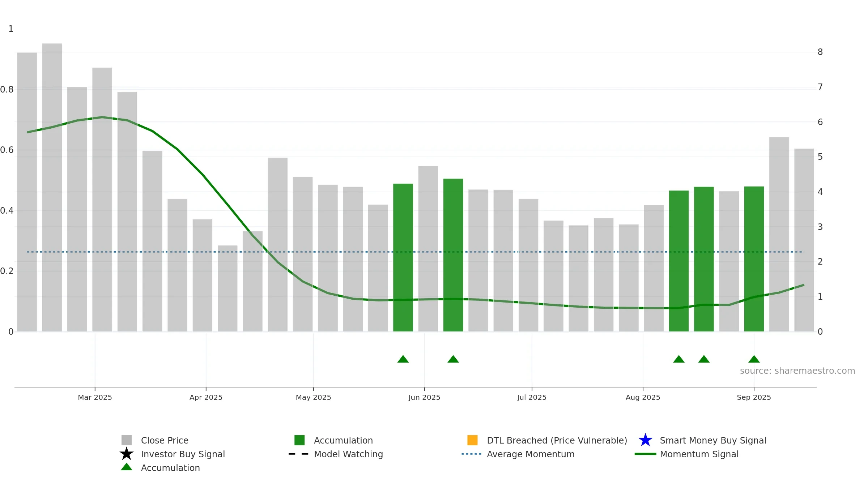Click the 'Aug 2025' axis label

643,397
